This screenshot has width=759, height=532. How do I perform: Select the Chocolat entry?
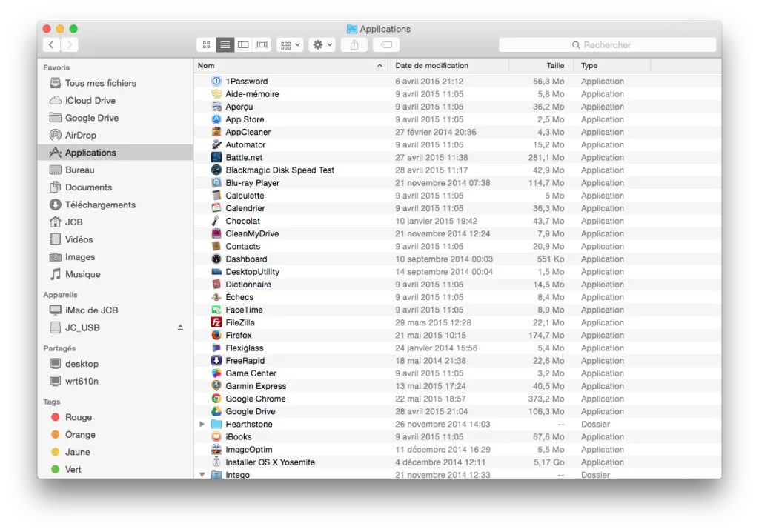click(457, 221)
